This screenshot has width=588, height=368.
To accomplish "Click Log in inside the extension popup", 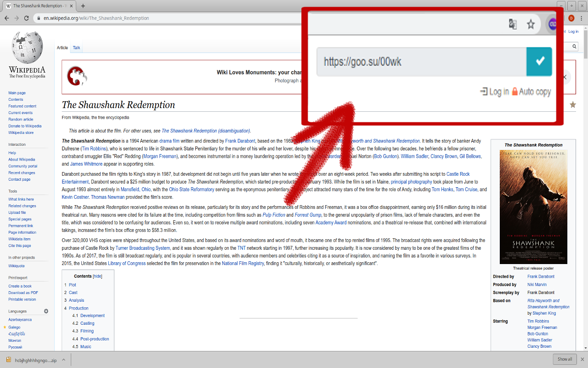I will [x=494, y=92].
